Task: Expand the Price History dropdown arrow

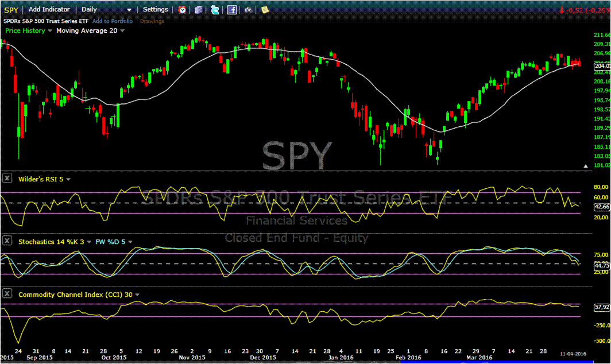Action: pyautogui.click(x=50, y=31)
